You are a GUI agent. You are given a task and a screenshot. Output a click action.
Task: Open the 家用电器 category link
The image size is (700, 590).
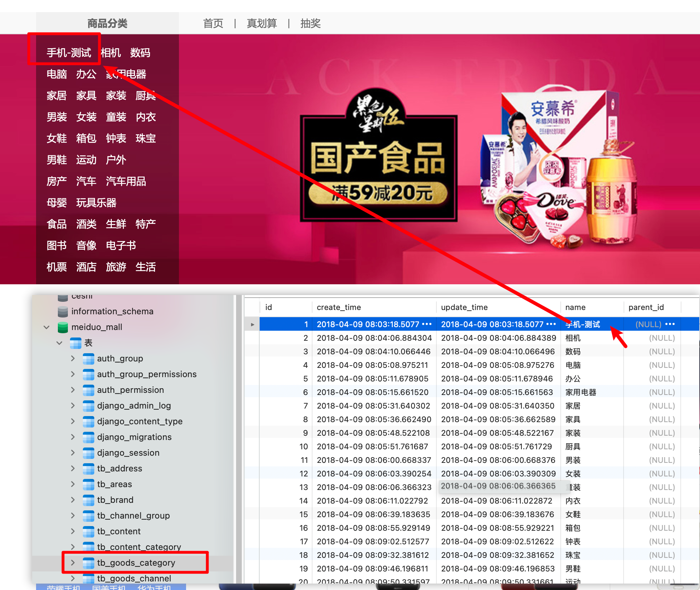click(126, 74)
